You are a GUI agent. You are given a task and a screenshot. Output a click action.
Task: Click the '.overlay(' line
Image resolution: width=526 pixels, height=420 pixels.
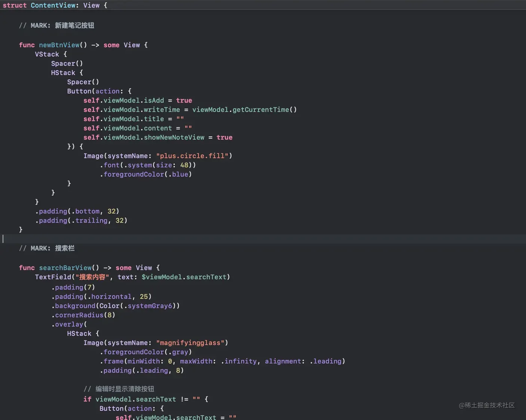[x=69, y=324]
